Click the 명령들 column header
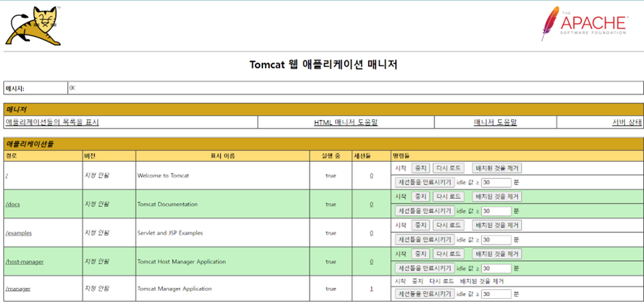 pos(401,156)
